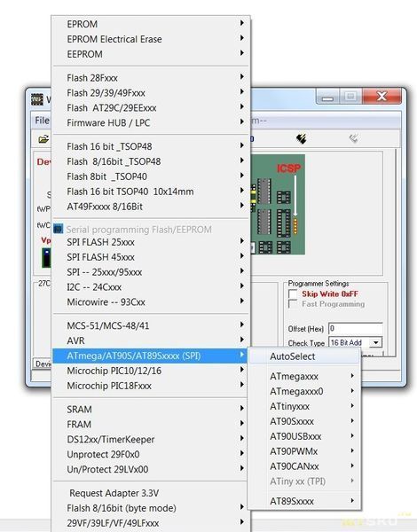This screenshot has height=532, width=417.
Task: Click the ICSP board diagram image
Action: coord(278,205)
